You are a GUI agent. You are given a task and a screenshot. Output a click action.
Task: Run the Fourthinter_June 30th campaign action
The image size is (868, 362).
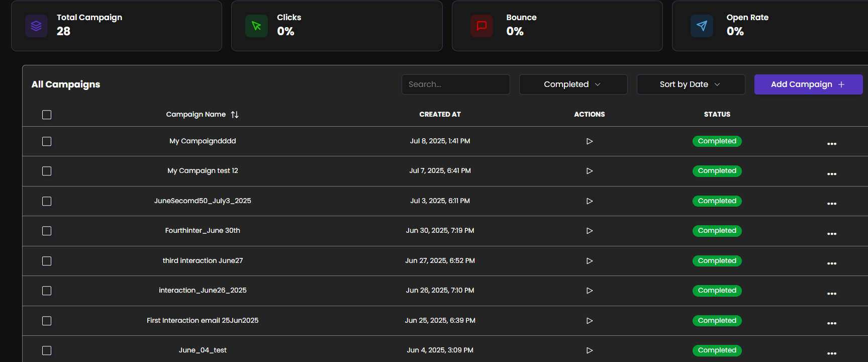[590, 231]
